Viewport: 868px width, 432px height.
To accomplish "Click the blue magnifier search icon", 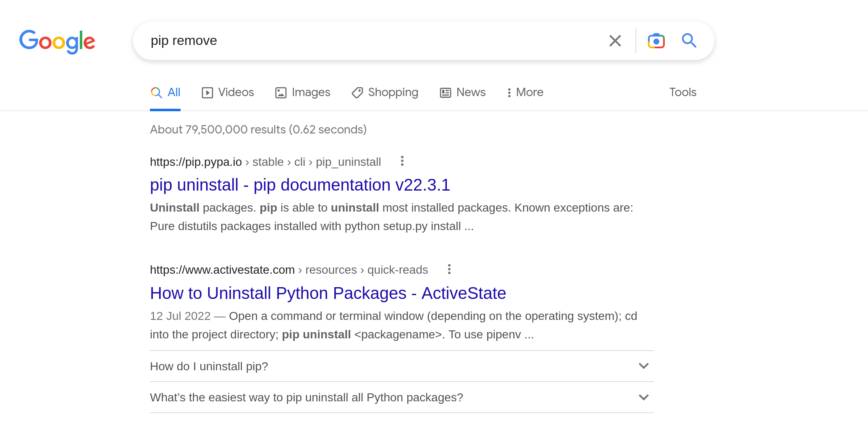I will coord(689,41).
